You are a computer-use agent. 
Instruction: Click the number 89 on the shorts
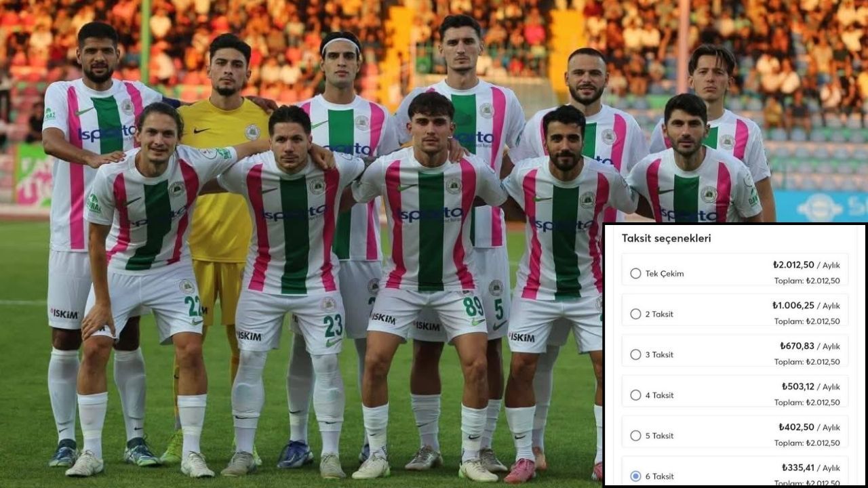pos(473,307)
